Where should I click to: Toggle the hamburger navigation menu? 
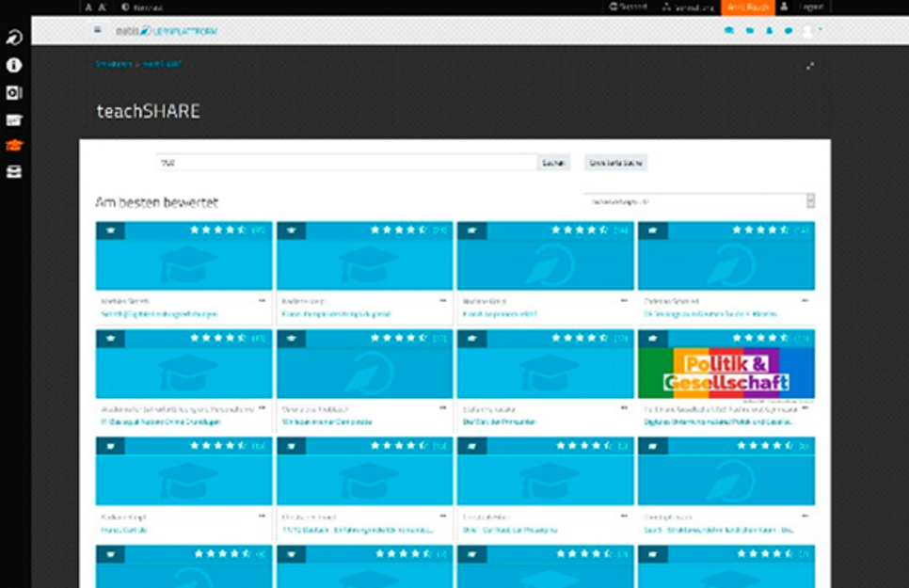tap(97, 30)
